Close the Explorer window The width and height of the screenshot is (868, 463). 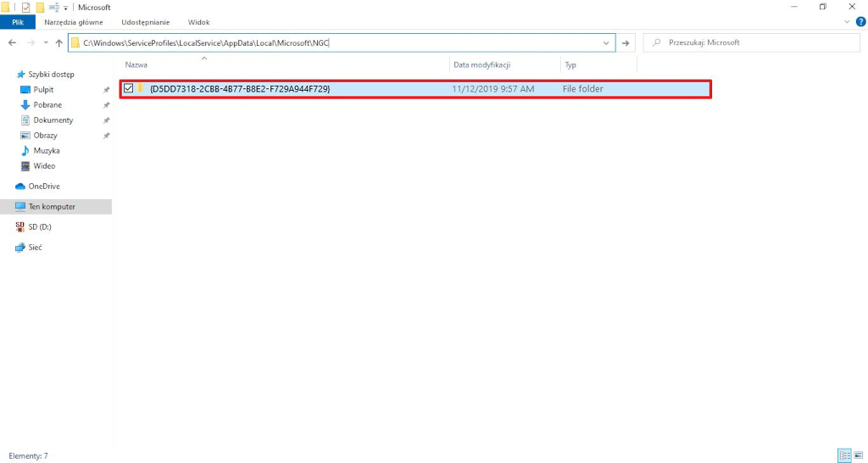pos(852,7)
